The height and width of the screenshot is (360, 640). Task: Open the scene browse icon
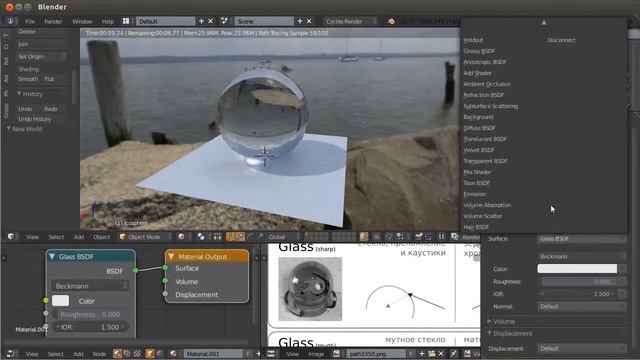[224, 21]
